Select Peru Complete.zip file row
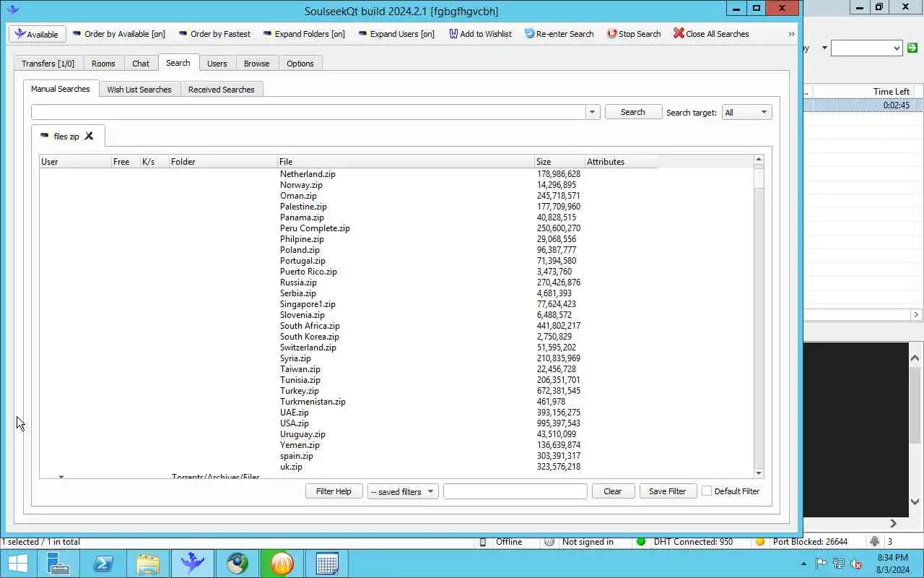The width and height of the screenshot is (924, 578). 315,228
